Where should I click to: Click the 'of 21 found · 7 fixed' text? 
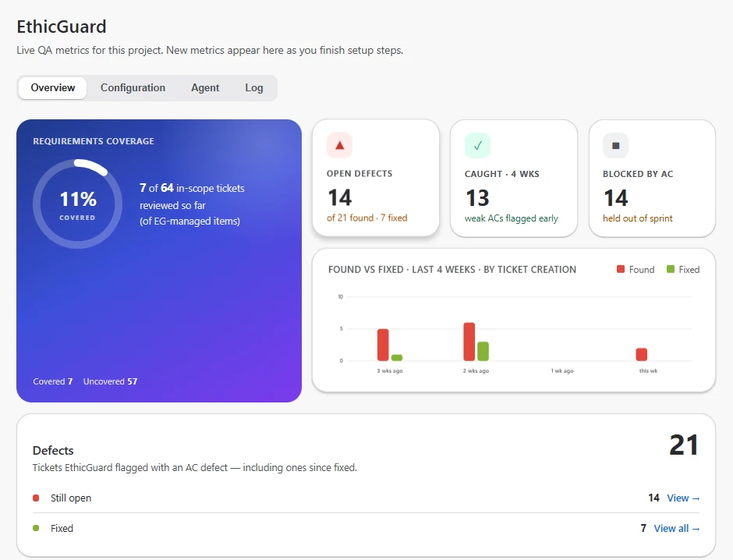click(367, 218)
